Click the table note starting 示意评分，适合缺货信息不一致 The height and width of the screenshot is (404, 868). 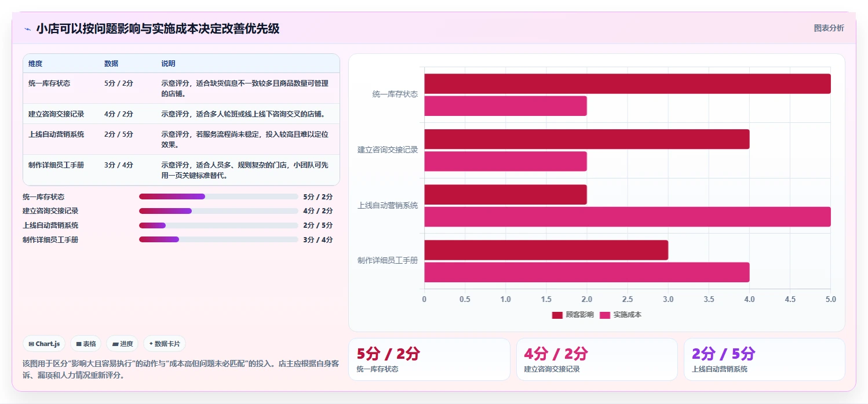pyautogui.click(x=245, y=88)
